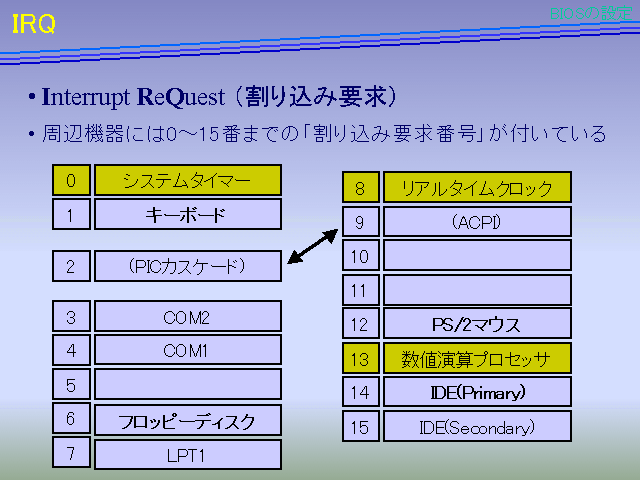This screenshot has width=640, height=480.
Task: Click the フロッピーディスク box
Action: point(187,420)
